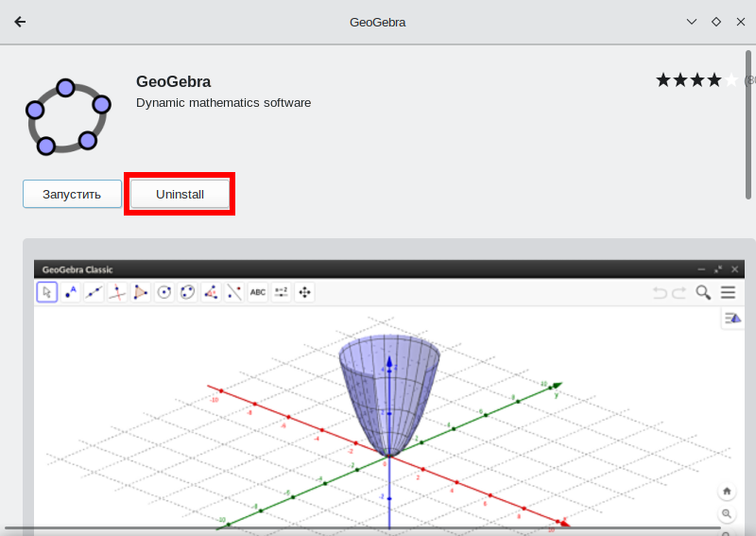Screen dimensions: 756x536
Task: Click the Undo arrow in GeoGebra Classic
Action: point(660,292)
